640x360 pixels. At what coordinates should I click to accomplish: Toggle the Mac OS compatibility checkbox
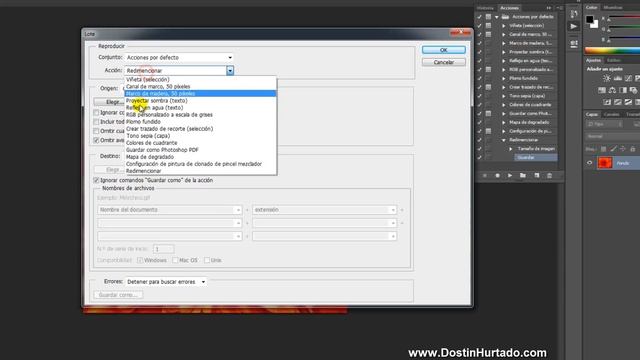coord(175,260)
